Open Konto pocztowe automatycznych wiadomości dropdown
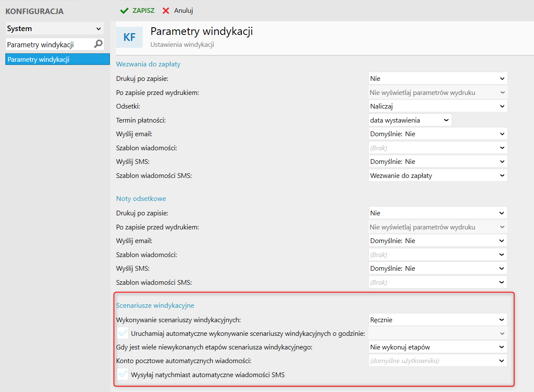This screenshot has height=392, width=534. (438, 361)
